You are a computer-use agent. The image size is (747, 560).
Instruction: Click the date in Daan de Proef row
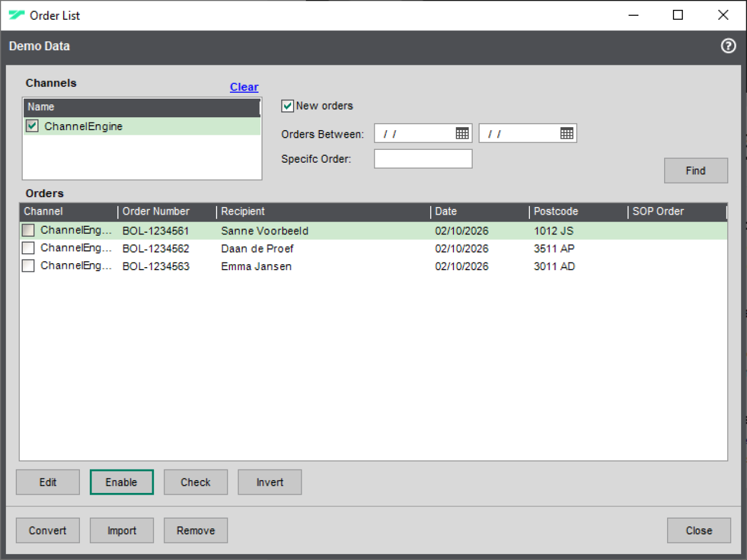462,249
